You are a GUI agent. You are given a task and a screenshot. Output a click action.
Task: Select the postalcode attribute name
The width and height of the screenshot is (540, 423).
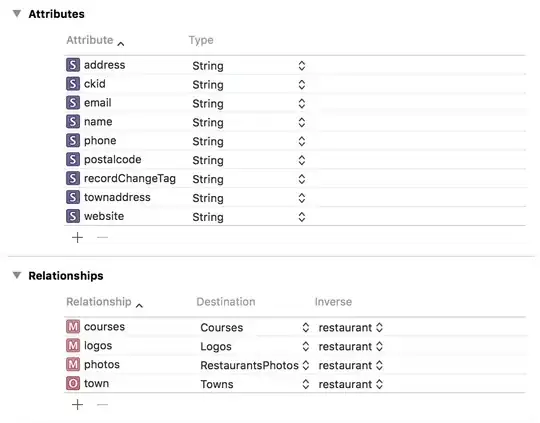[113, 159]
